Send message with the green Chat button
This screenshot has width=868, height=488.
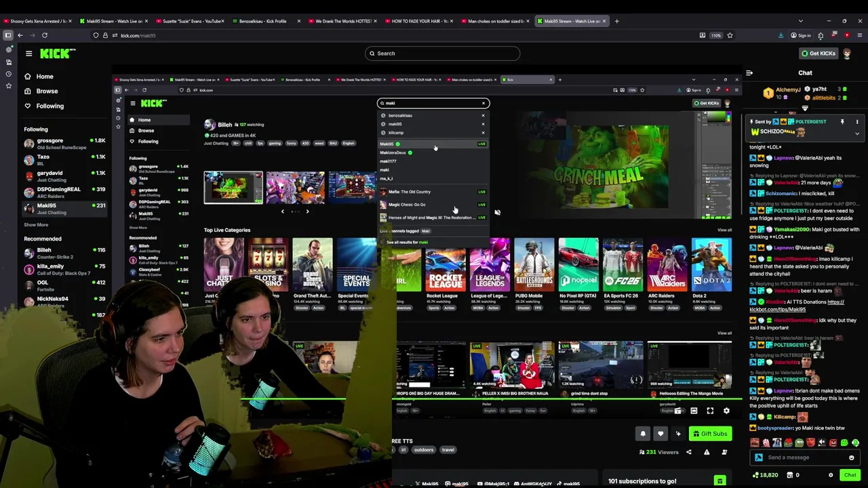point(850,475)
